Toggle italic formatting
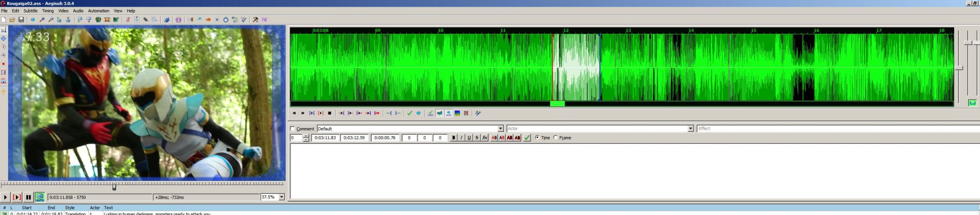 point(461,138)
